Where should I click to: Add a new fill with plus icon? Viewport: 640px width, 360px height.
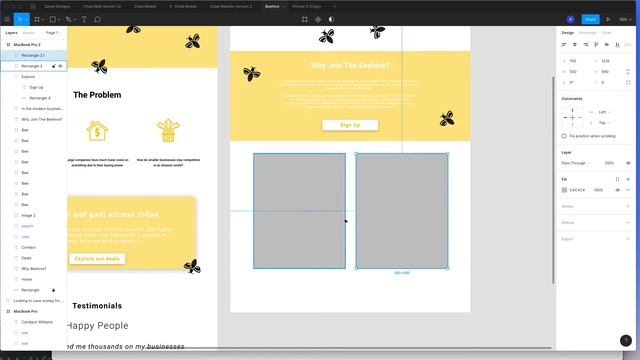pyautogui.click(x=628, y=179)
